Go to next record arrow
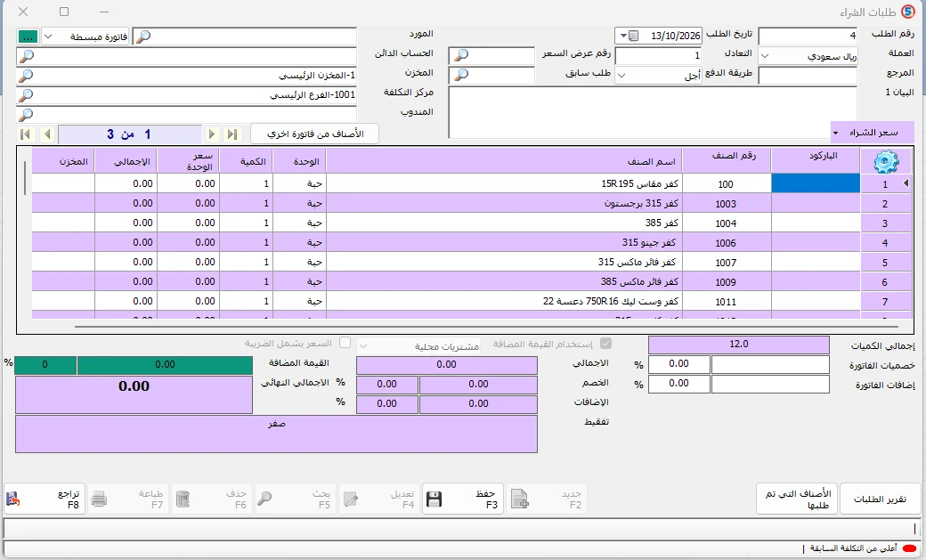926x560 pixels. (211, 134)
